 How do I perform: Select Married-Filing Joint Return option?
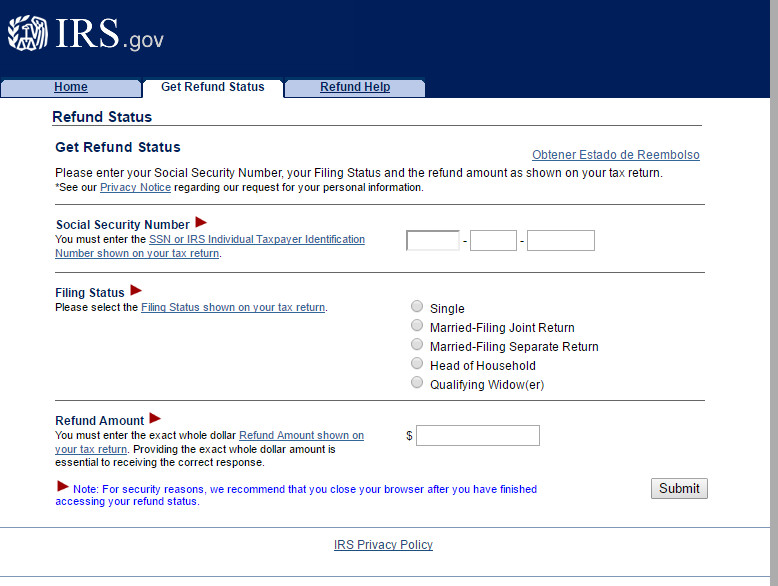417,326
